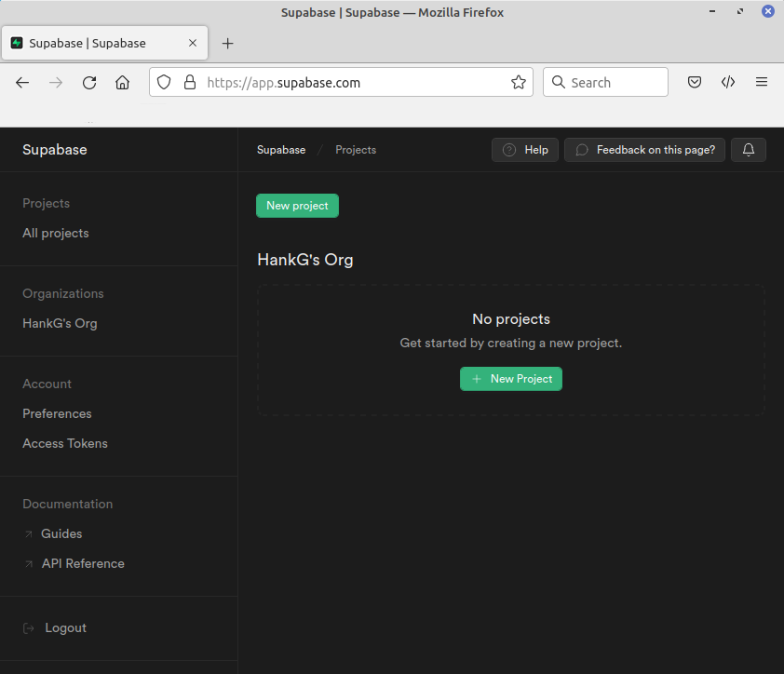Image resolution: width=784 pixels, height=674 pixels.
Task: Click the notifications bell icon
Action: 748,150
